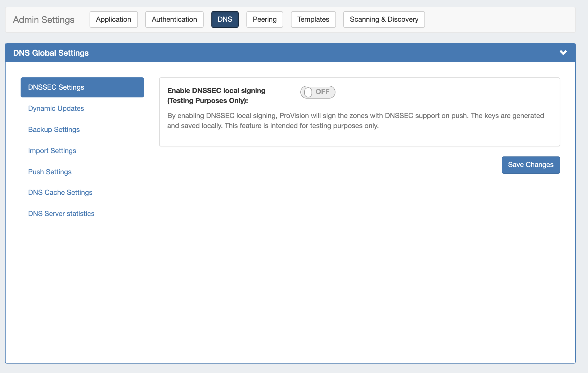Open the Application settings tab
Viewport: 588px width, 373px height.
tap(113, 19)
